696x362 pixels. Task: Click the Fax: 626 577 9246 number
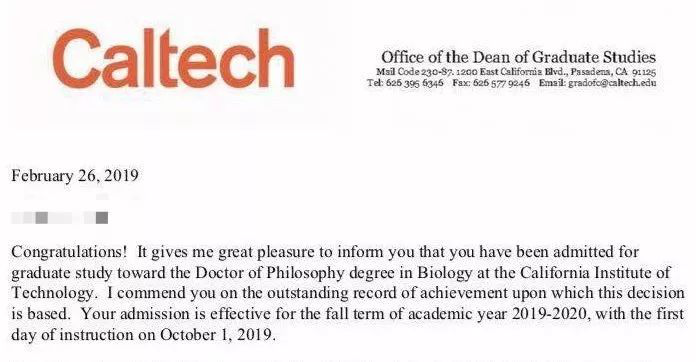[491, 83]
